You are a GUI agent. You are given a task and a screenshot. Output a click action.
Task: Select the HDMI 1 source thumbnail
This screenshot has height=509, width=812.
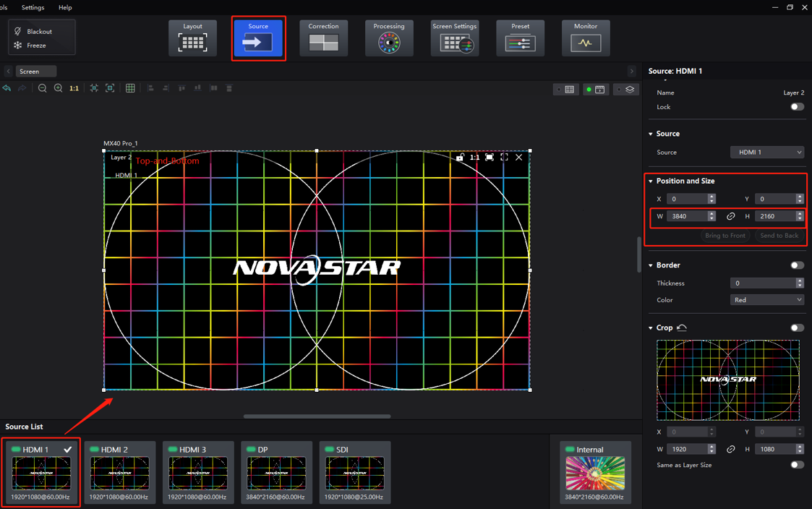(x=41, y=473)
